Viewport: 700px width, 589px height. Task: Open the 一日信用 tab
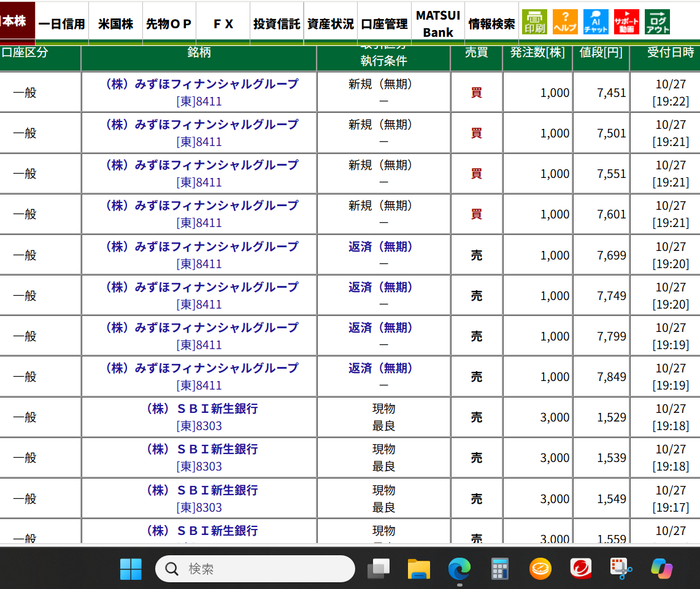[62, 24]
